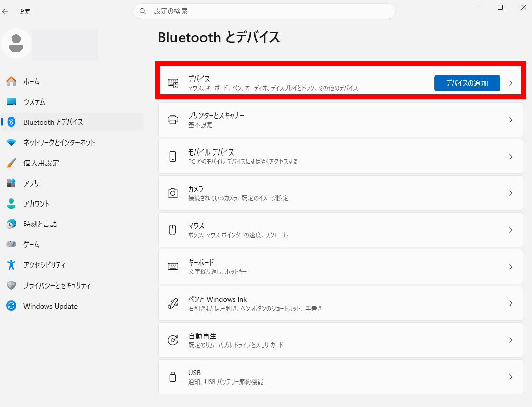Image resolution: width=532 pixels, height=407 pixels.
Task: Click '接続されているカメラ、既定のイメージ設定' text
Action: click(x=238, y=198)
